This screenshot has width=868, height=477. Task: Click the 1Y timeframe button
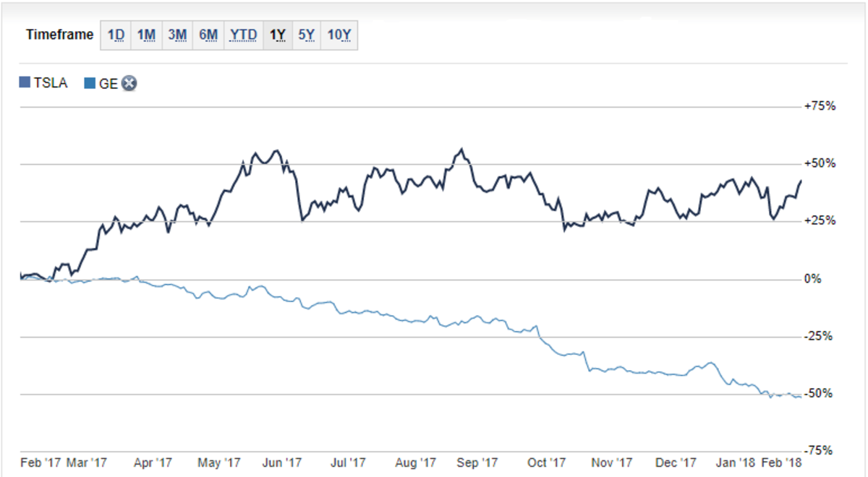coord(278,34)
